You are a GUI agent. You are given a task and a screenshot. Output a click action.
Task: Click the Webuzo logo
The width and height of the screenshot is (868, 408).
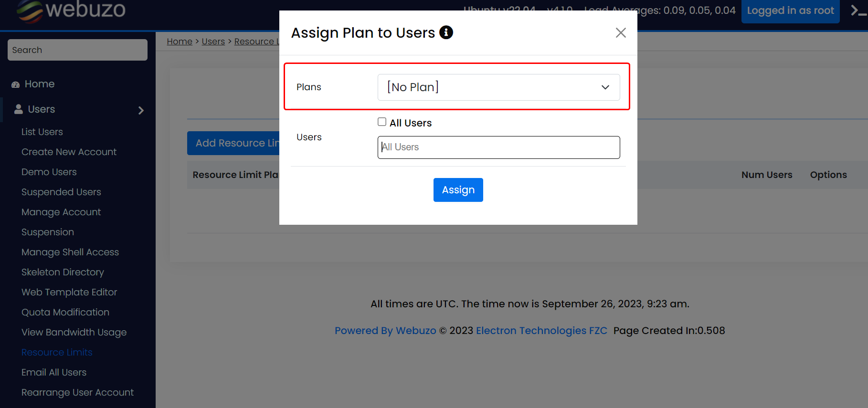pos(72,10)
